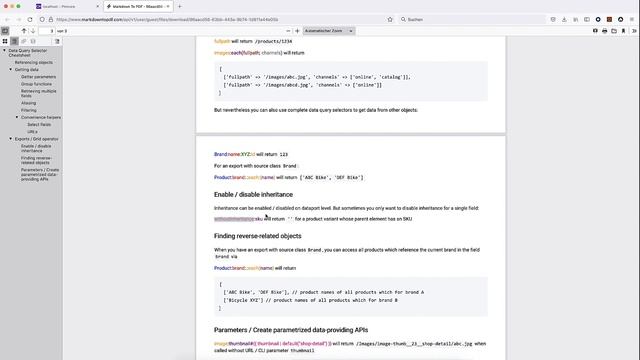640x360 pixels.
Task: Click the blue round extension icon
Action: point(598,19)
